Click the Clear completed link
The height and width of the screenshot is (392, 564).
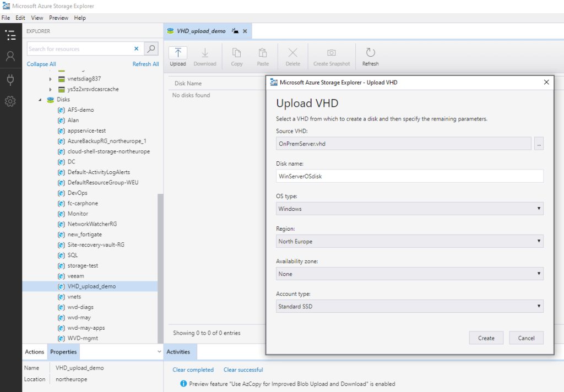(193, 369)
